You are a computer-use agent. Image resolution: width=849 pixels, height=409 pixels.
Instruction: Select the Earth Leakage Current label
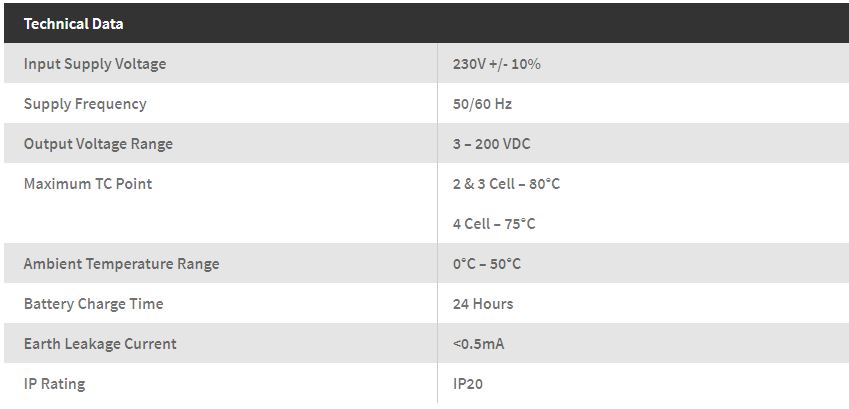point(100,344)
